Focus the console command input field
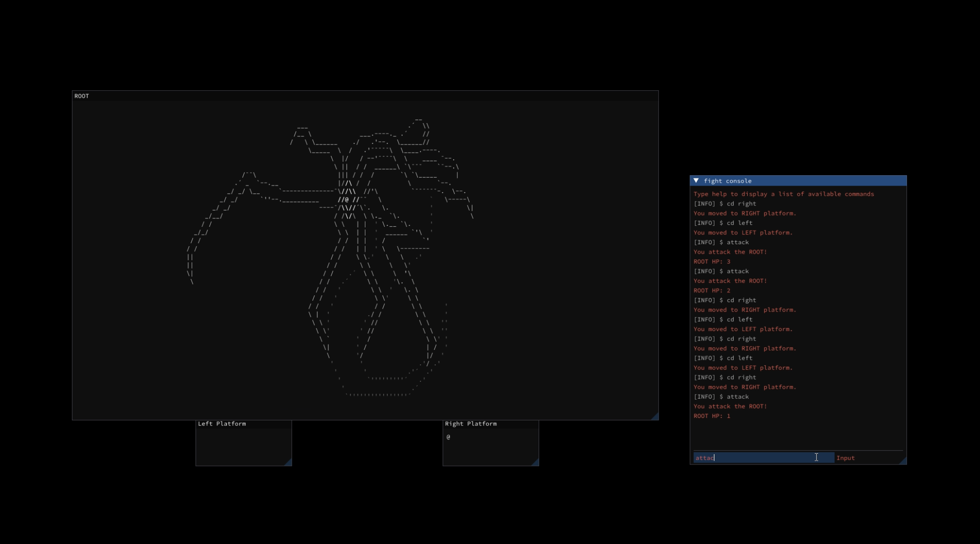 pyautogui.click(x=763, y=458)
